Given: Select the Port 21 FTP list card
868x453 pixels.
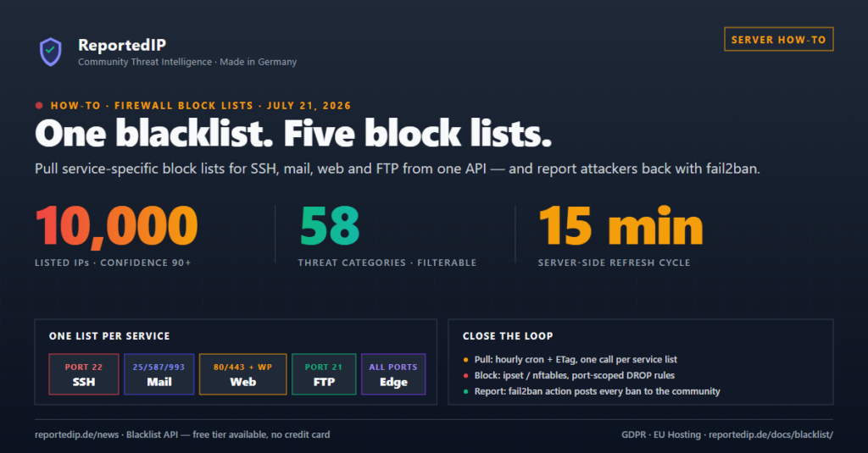Looking at the screenshot, I should [324, 374].
